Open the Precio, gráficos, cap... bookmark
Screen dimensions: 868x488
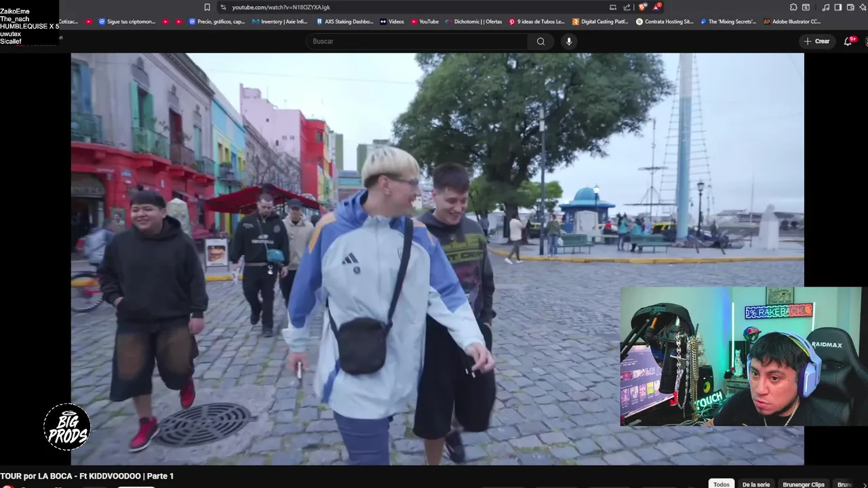tap(217, 22)
